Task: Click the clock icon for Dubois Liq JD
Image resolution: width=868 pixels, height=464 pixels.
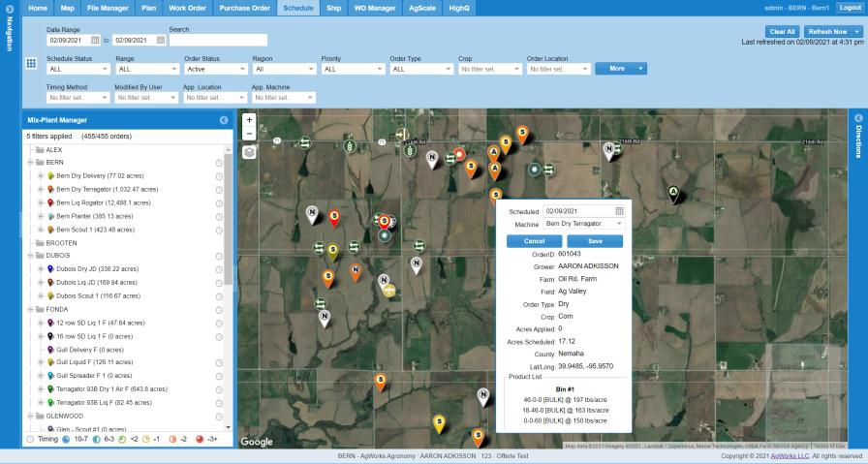Action: coord(219,283)
